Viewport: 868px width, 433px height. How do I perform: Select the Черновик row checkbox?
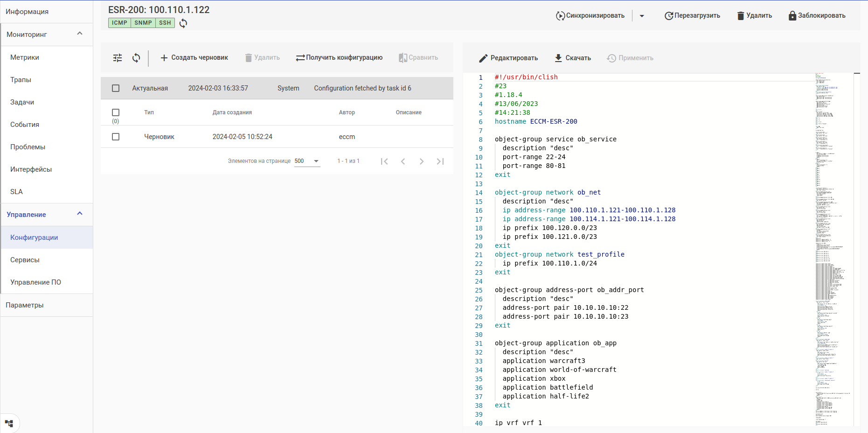[116, 137]
